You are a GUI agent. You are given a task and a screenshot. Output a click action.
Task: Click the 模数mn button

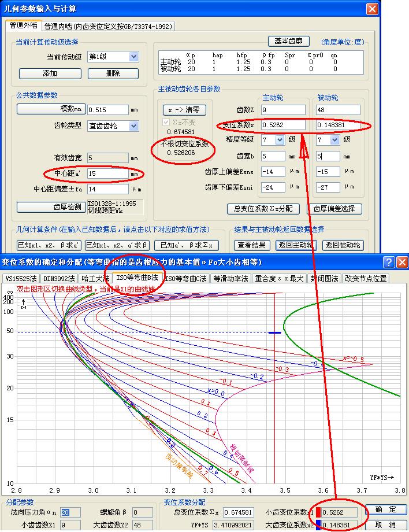point(51,109)
